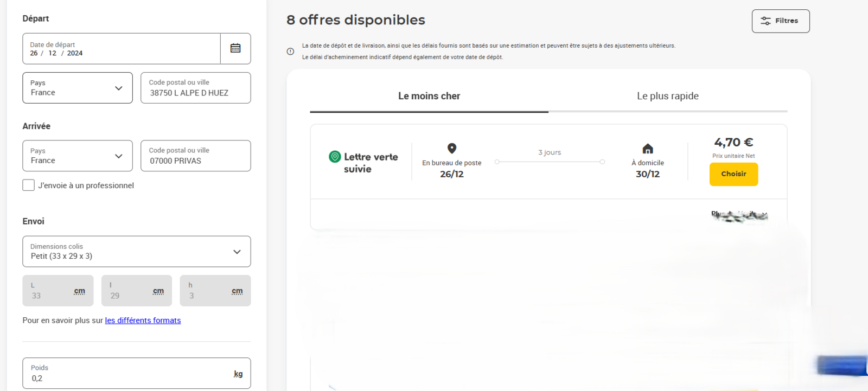Click the post office location pin icon
This screenshot has width=868, height=391.
coord(451,148)
